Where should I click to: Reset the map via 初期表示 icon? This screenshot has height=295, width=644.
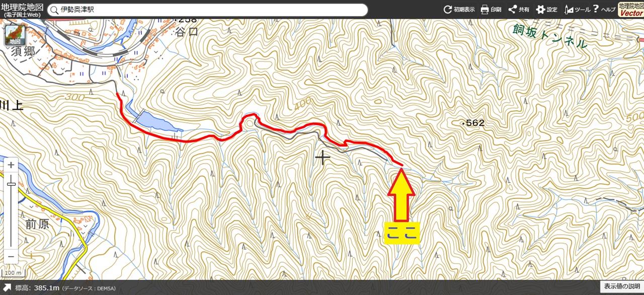point(447,10)
